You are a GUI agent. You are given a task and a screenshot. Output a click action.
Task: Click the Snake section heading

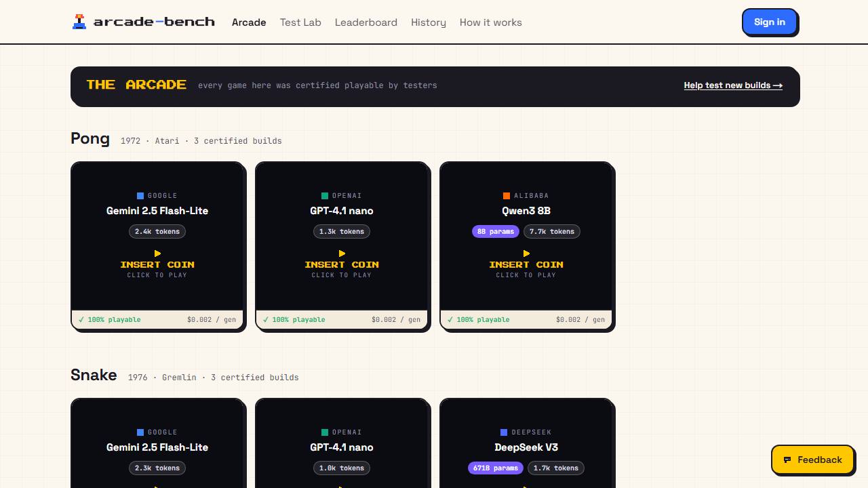pyautogui.click(x=94, y=375)
